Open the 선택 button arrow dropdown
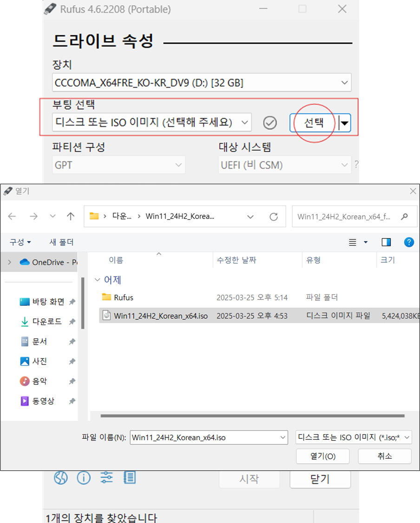The image size is (420, 523). point(344,123)
